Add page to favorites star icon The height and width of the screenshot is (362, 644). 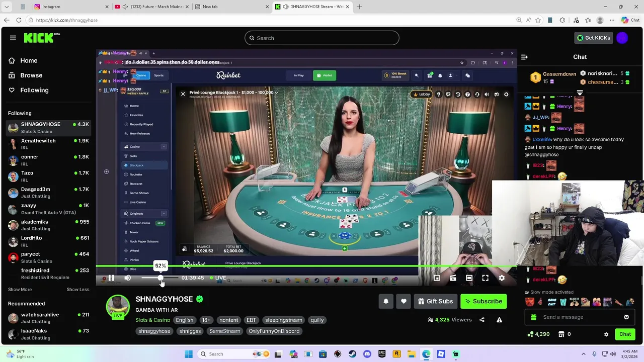(x=538, y=20)
